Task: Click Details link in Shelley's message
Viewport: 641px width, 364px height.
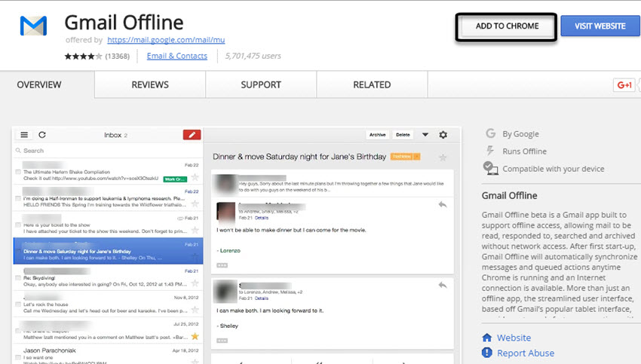Action: point(262,298)
